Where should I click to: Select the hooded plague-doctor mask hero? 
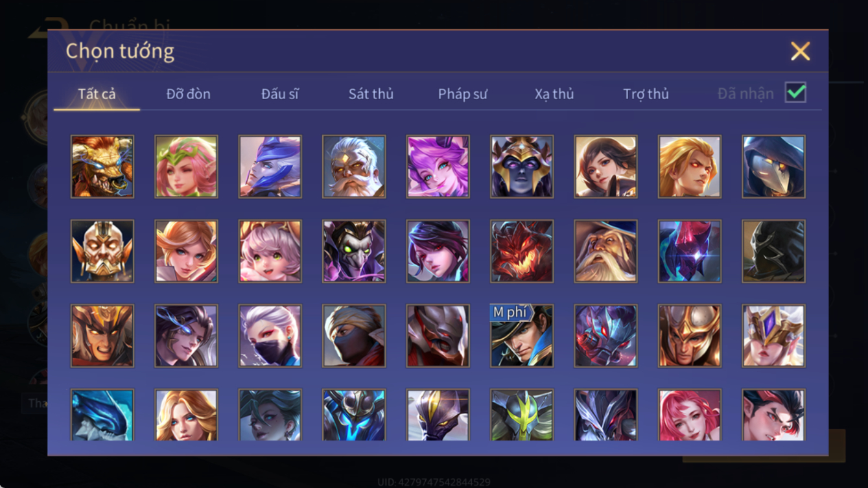tap(774, 167)
